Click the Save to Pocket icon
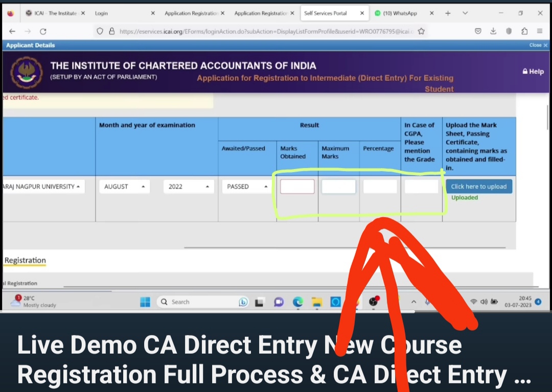 coord(478,31)
